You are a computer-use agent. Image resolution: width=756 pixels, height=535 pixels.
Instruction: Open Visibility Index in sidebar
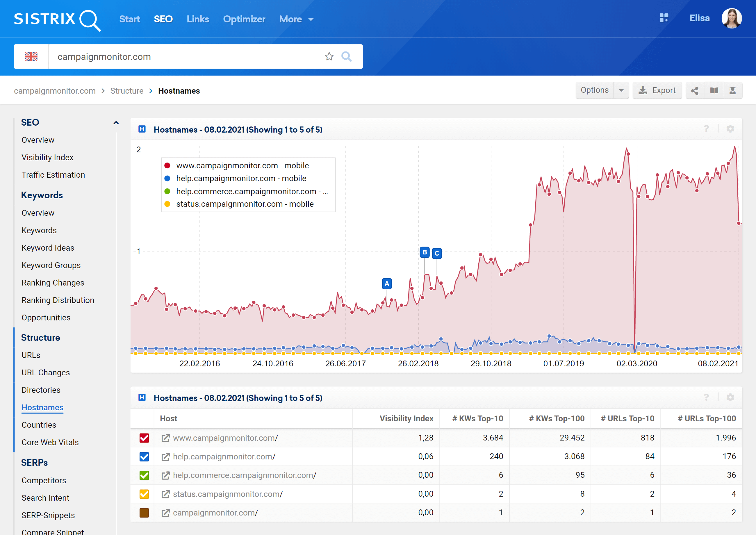click(x=47, y=158)
